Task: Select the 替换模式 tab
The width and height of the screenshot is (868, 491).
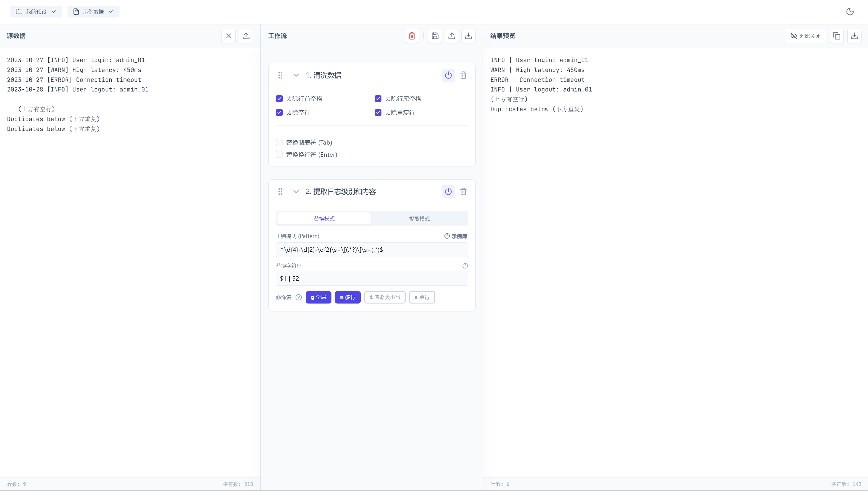Action: click(x=324, y=219)
